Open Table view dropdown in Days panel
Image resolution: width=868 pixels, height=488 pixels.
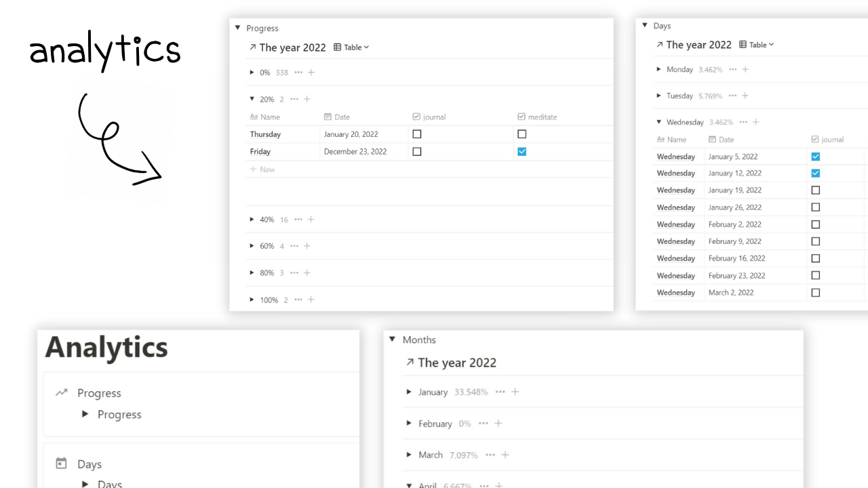pos(756,45)
